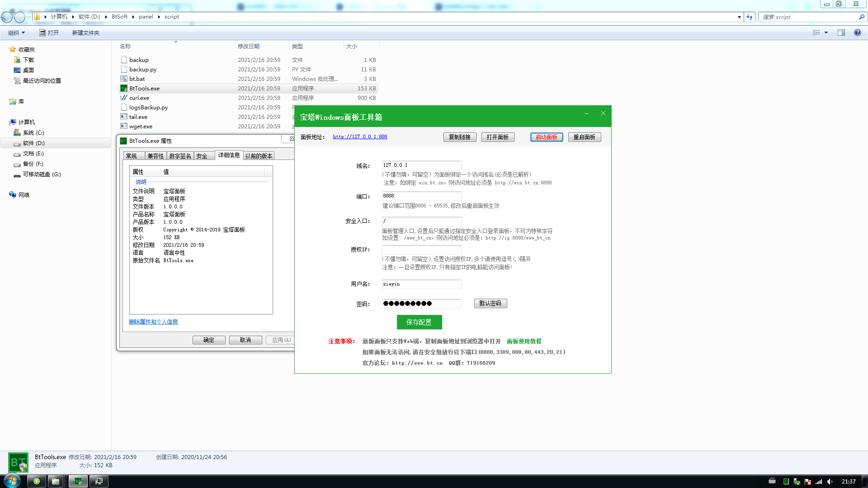Click the refresh address bar icon
Screen dimensions: 868x488
(750, 17)
